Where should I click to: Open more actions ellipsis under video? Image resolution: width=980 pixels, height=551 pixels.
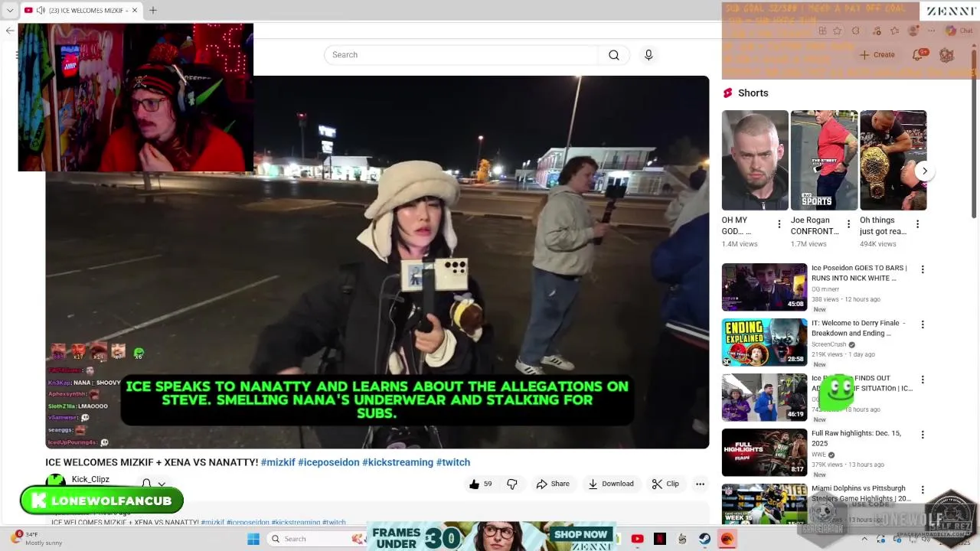click(700, 484)
